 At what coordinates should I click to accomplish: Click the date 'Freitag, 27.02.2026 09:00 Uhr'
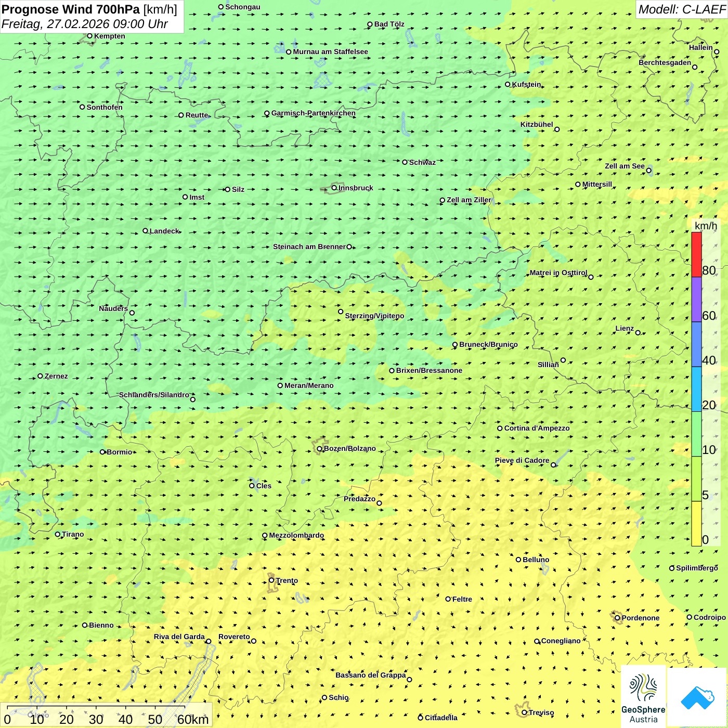(84, 24)
